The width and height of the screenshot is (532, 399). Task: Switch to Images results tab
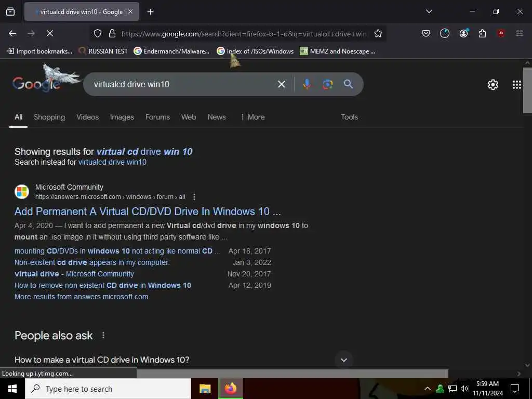click(x=122, y=117)
